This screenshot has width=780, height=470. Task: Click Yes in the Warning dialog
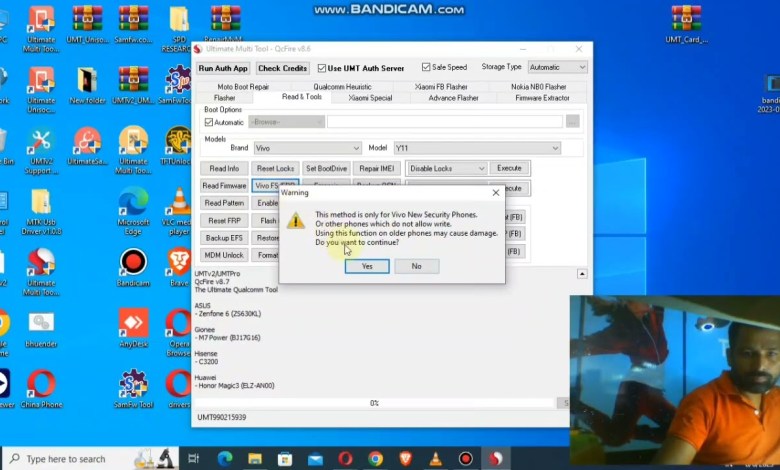tap(367, 266)
